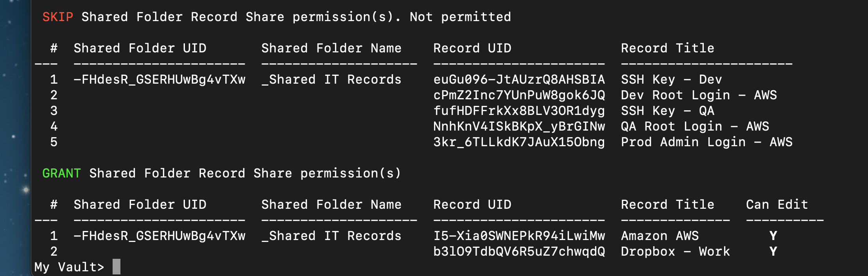This screenshot has height=276, width=868.
Task: Select the "Dropbox – Work" record title
Action: coord(675,251)
